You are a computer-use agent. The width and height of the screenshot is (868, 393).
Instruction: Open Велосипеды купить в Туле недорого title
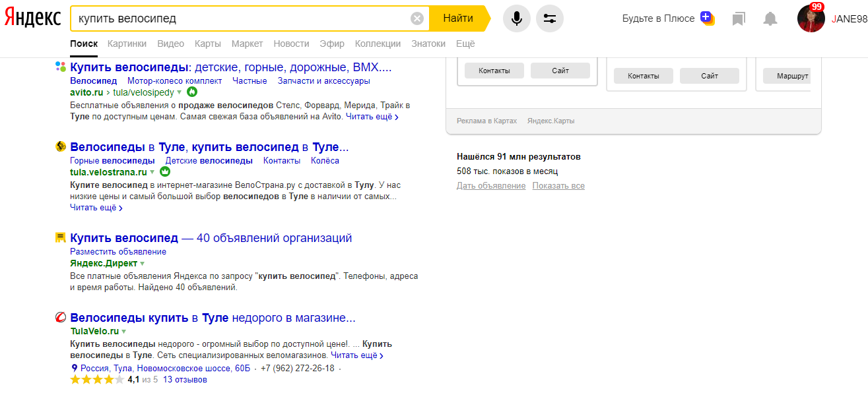pyautogui.click(x=213, y=318)
